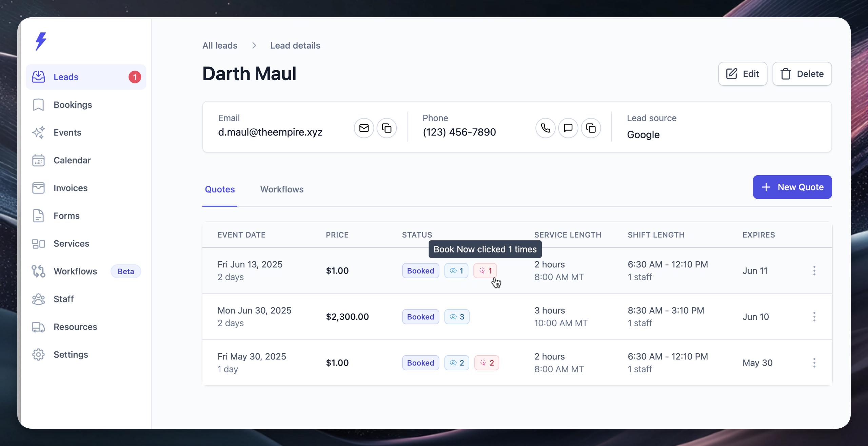Click the phone call icon
Image resolution: width=868 pixels, height=446 pixels.
point(545,128)
